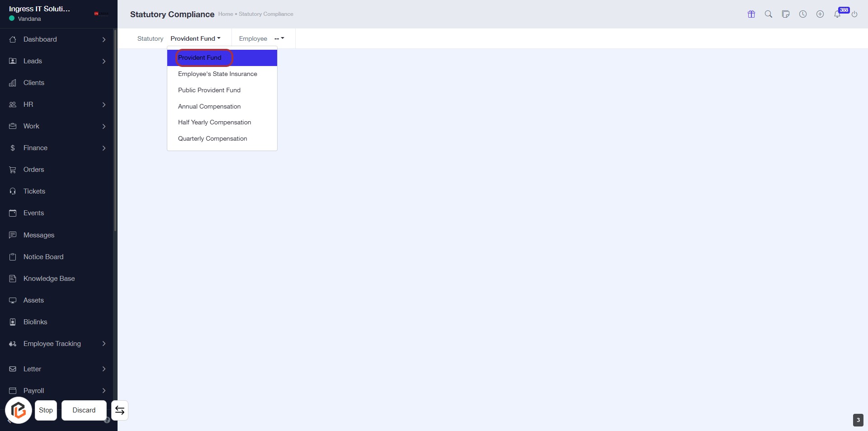Click the clock timer icon

[803, 14]
